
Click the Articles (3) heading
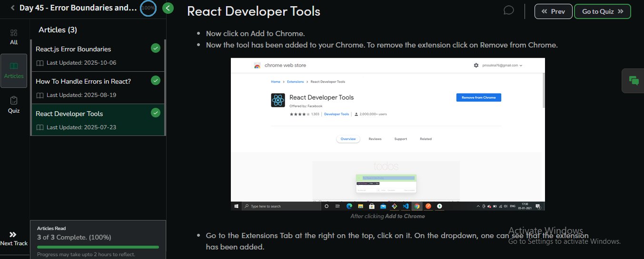[x=58, y=29]
